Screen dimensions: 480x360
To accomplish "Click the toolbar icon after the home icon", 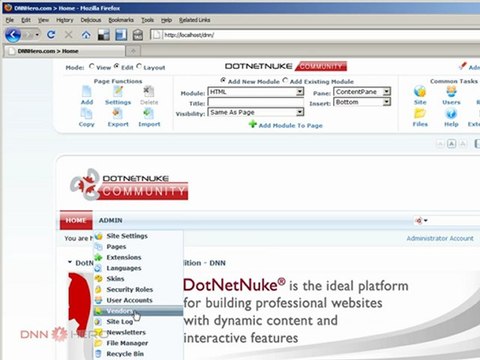I will [104, 35].
